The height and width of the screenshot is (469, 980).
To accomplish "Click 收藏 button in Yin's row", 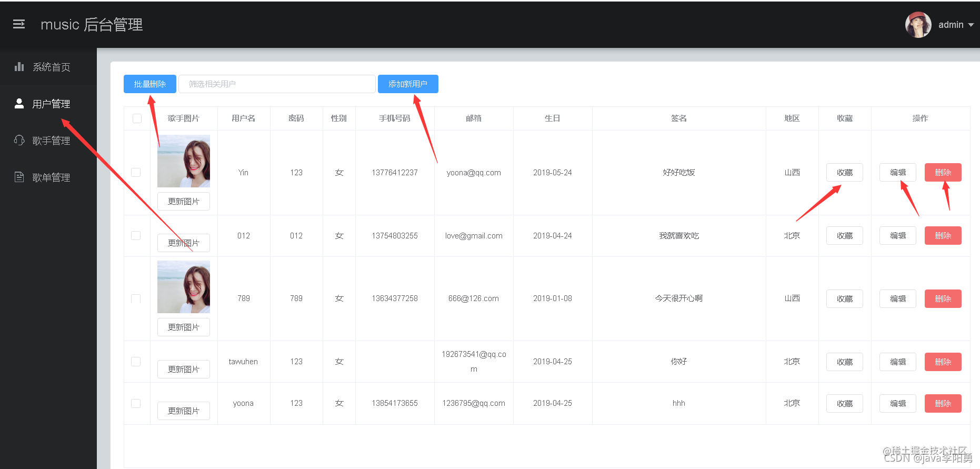I will click(x=845, y=173).
